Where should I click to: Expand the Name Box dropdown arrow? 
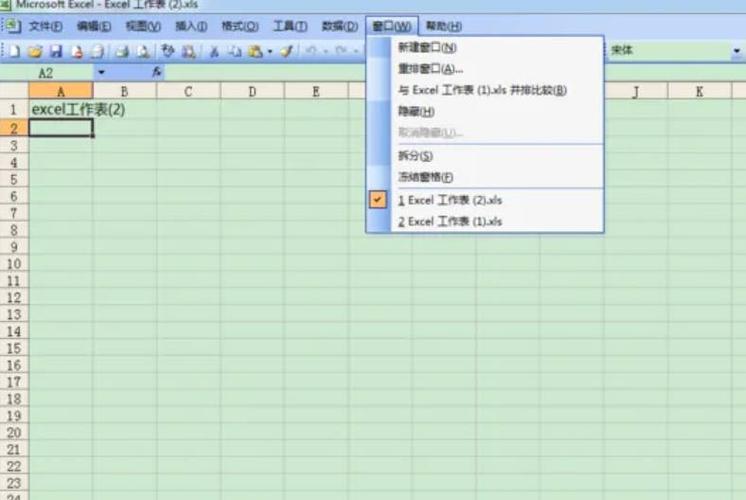(x=101, y=73)
